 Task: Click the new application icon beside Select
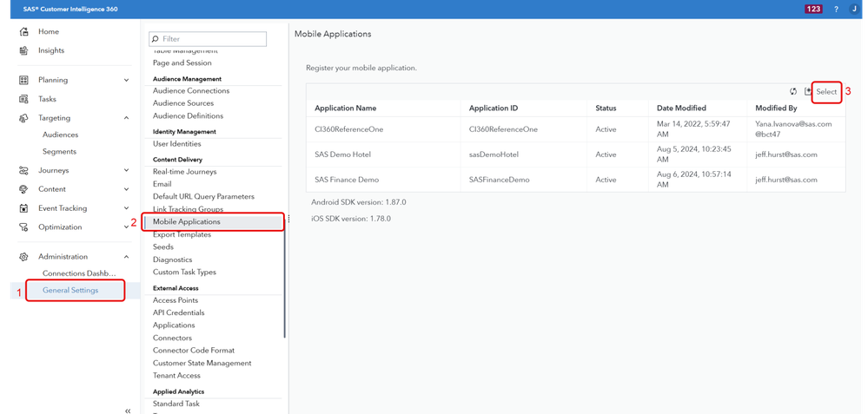click(x=808, y=91)
